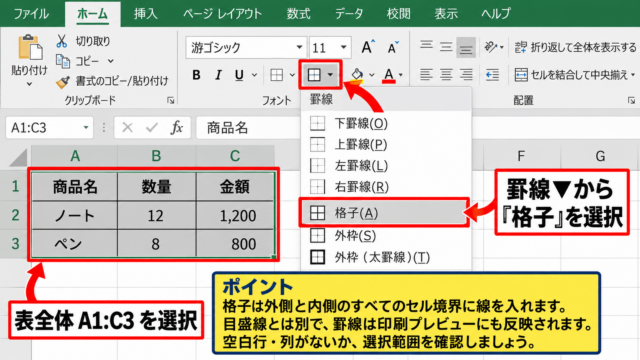Screen dimensions: 640x360
Task: Click cell containing 1,200
Action: pos(235,215)
